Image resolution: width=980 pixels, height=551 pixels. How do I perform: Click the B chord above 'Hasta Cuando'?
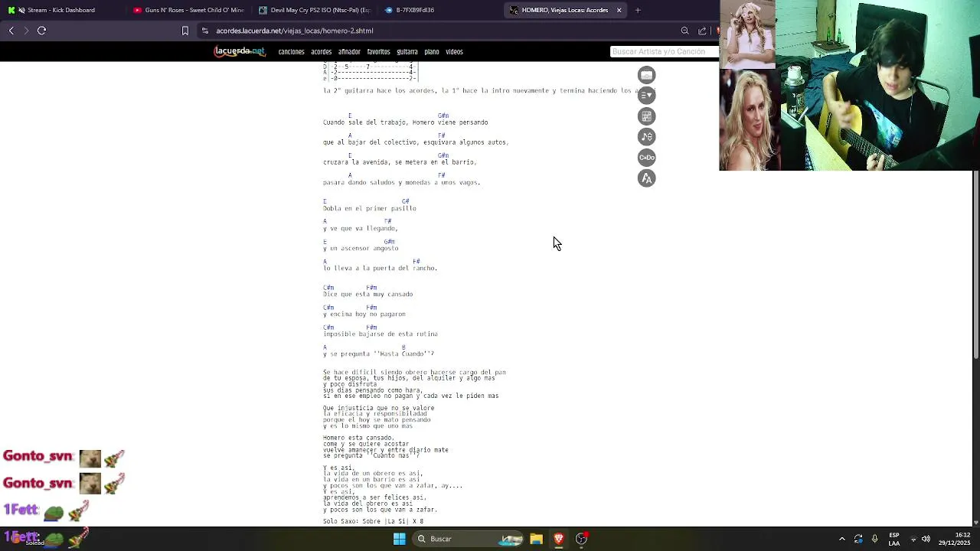403,347
